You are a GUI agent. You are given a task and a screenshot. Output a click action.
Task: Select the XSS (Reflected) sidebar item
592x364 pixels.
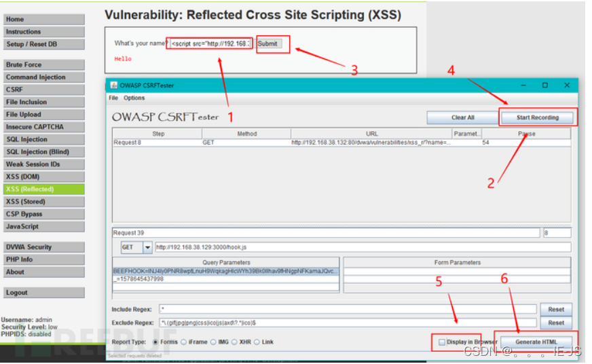tap(44, 189)
